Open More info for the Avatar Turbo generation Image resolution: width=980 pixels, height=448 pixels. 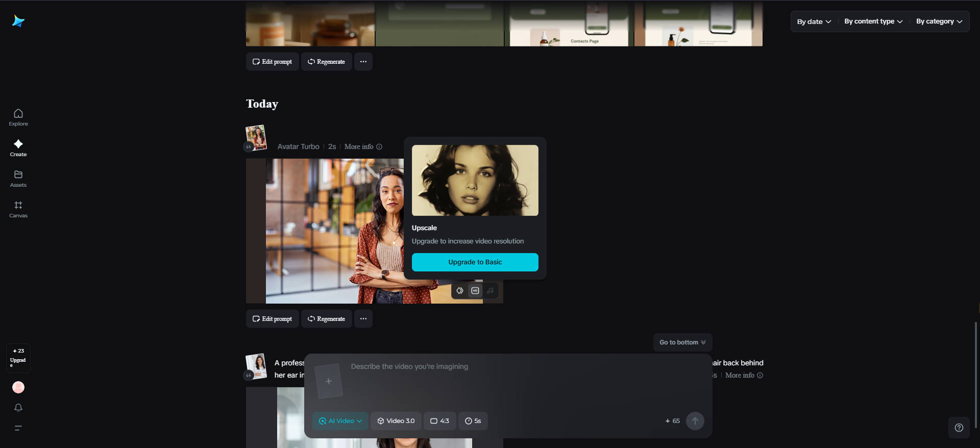pos(363,147)
